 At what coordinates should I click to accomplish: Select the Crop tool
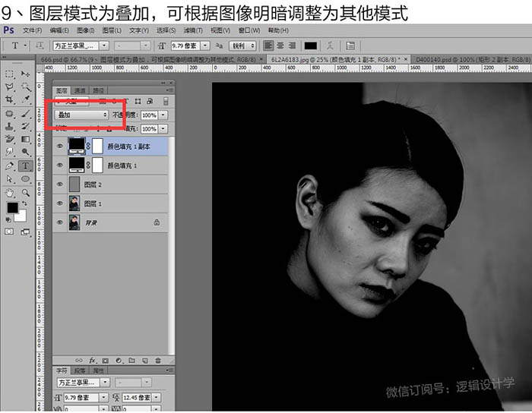9,99
